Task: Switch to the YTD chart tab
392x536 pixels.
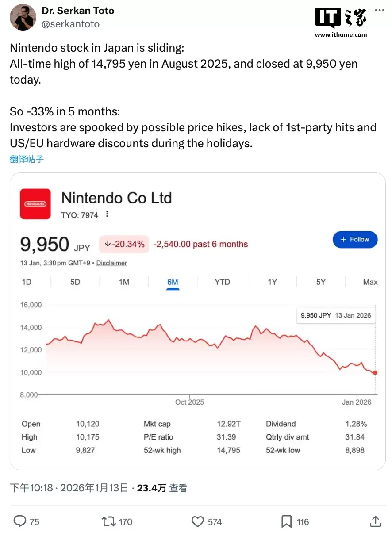Action: [222, 282]
